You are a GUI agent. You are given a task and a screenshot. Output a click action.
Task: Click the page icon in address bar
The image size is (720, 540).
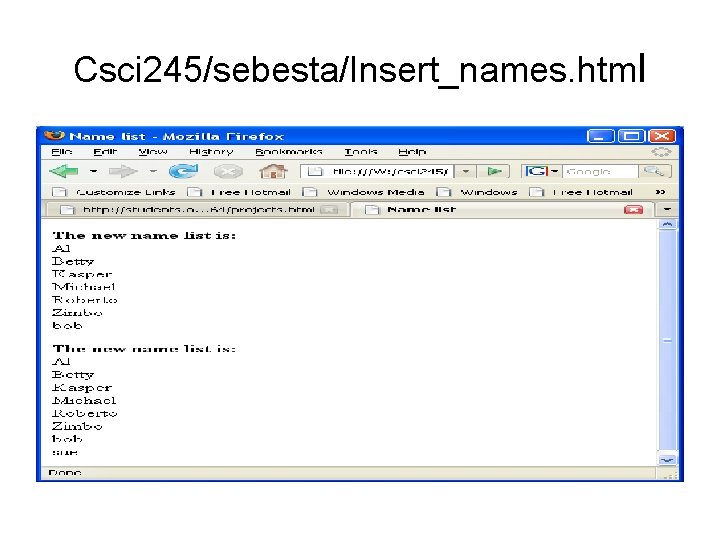pos(315,171)
